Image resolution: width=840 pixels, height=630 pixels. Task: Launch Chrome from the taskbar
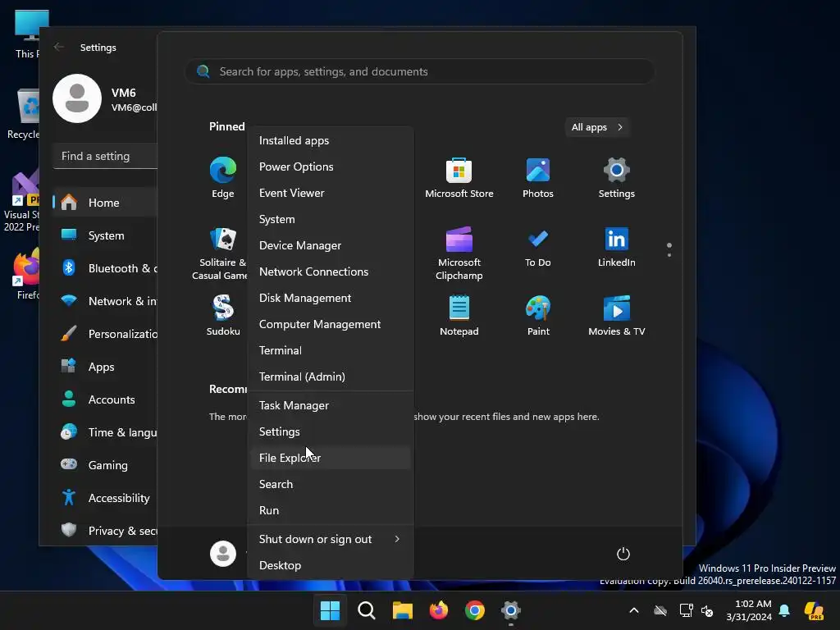[475, 610]
